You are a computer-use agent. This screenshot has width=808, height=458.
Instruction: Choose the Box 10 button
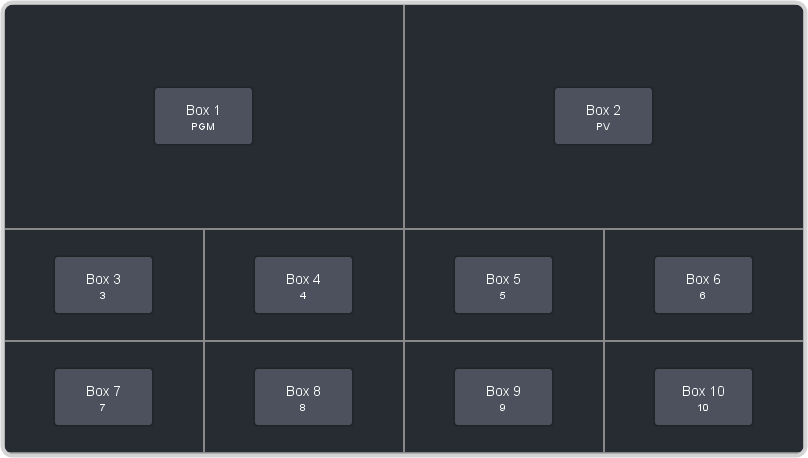coord(703,397)
